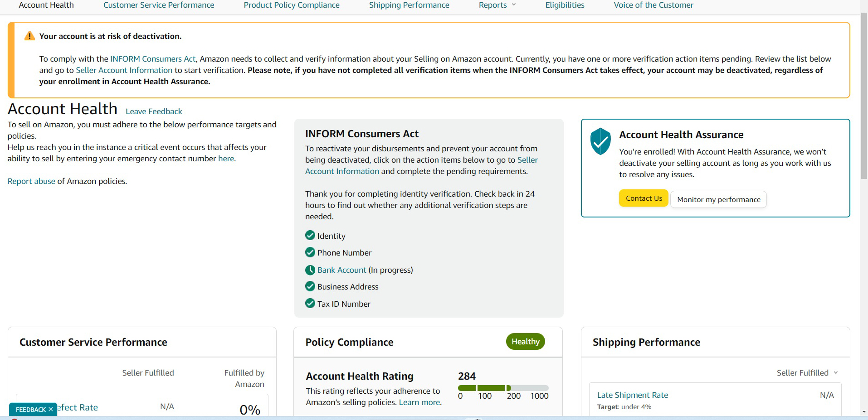Click the warning triangle icon in alert banner

click(x=29, y=36)
